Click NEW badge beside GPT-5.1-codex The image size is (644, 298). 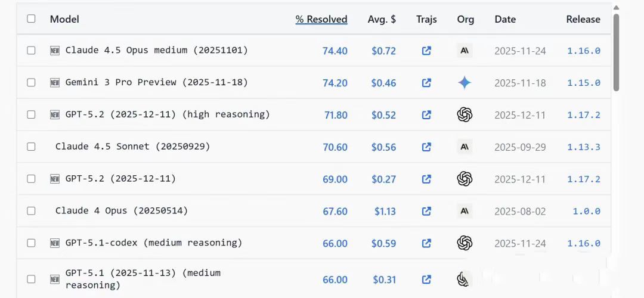tap(55, 243)
